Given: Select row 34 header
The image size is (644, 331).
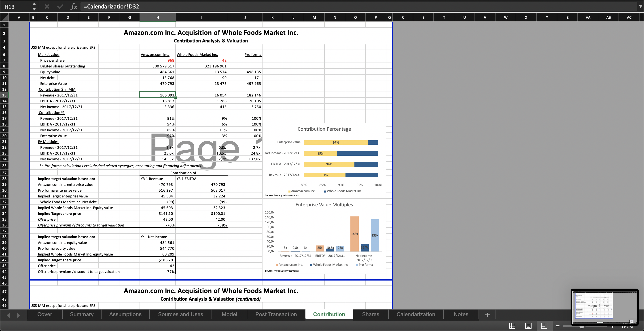Looking at the screenshot, I should click(x=4, y=214).
